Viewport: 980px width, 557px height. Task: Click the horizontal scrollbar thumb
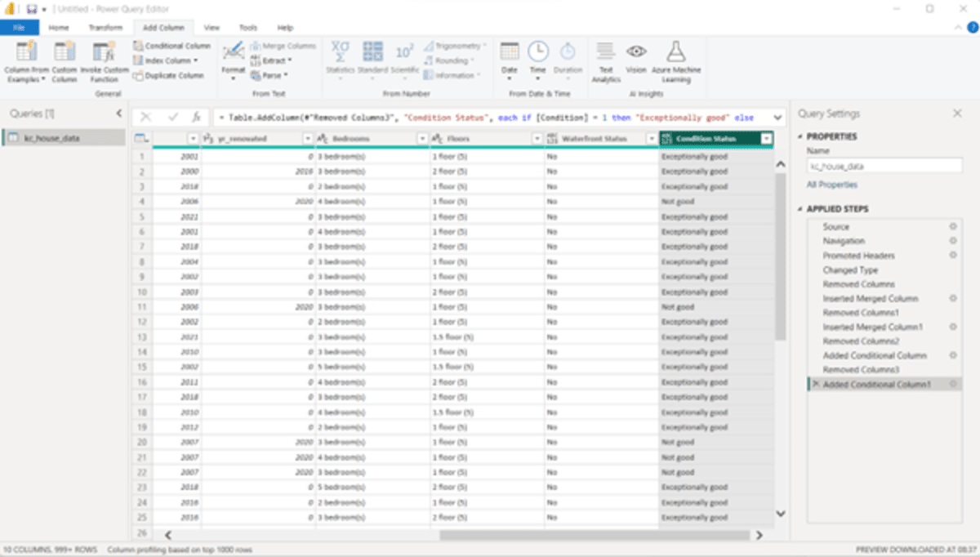[x=595, y=535]
